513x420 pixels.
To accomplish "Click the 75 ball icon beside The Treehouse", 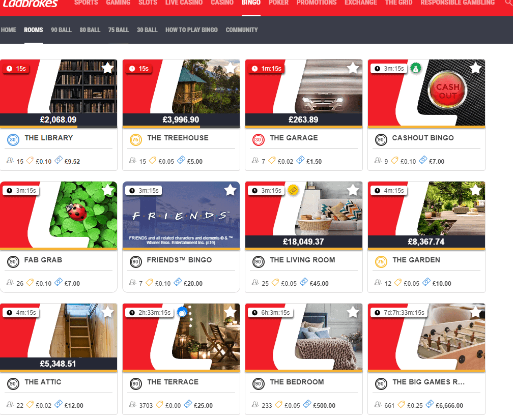I will (135, 139).
